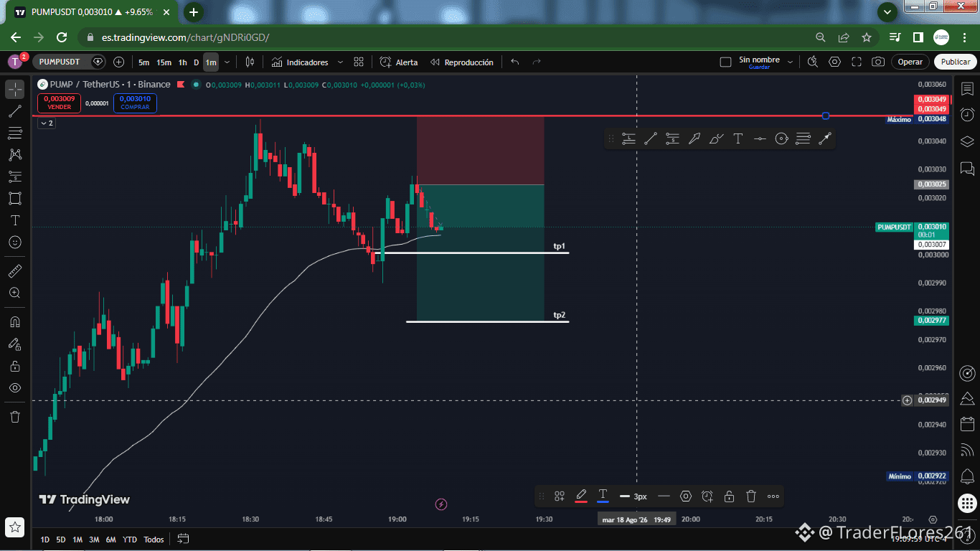Open the PUMPUSDT symbol search
This screenshot has width=980, height=551.
pyautogui.click(x=60, y=62)
